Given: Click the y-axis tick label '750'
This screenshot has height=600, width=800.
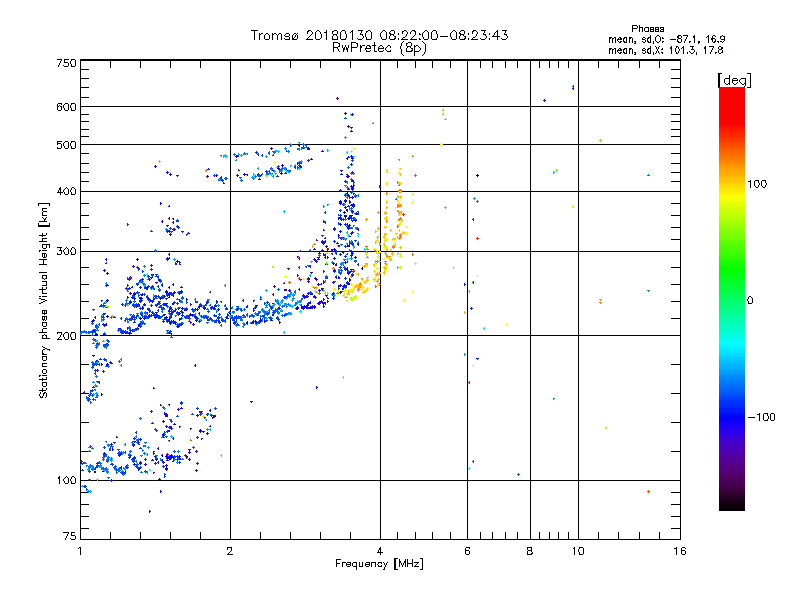Looking at the screenshot, I should coord(66,63).
